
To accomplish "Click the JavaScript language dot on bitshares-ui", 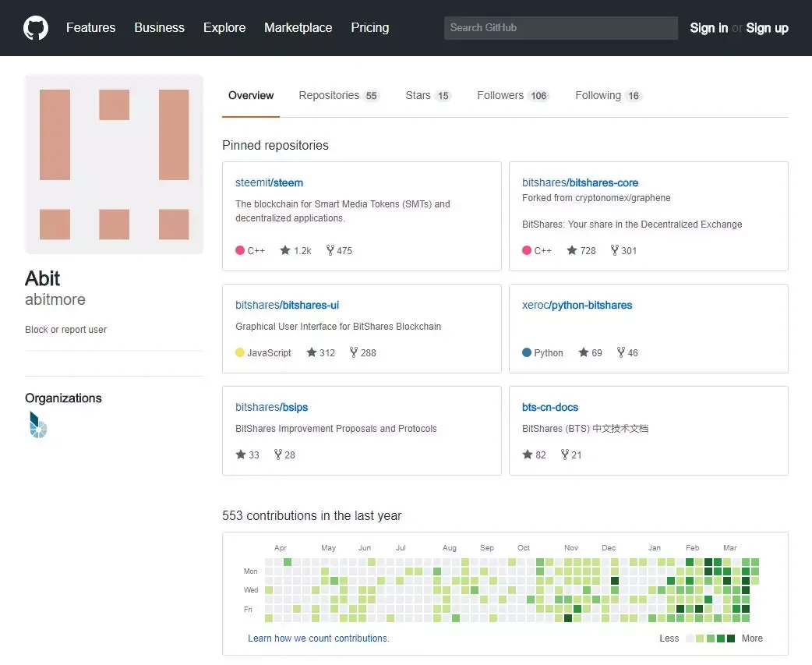I will (x=240, y=352).
